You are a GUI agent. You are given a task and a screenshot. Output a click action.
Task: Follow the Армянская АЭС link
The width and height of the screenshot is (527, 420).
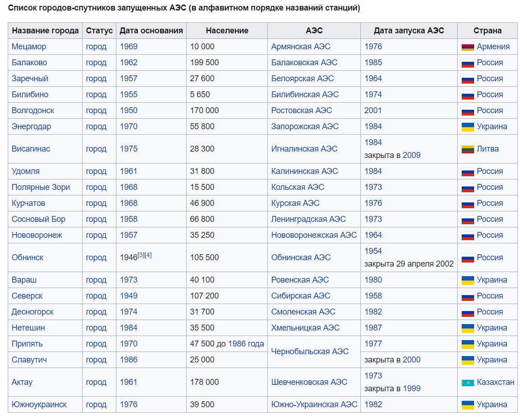coord(301,47)
